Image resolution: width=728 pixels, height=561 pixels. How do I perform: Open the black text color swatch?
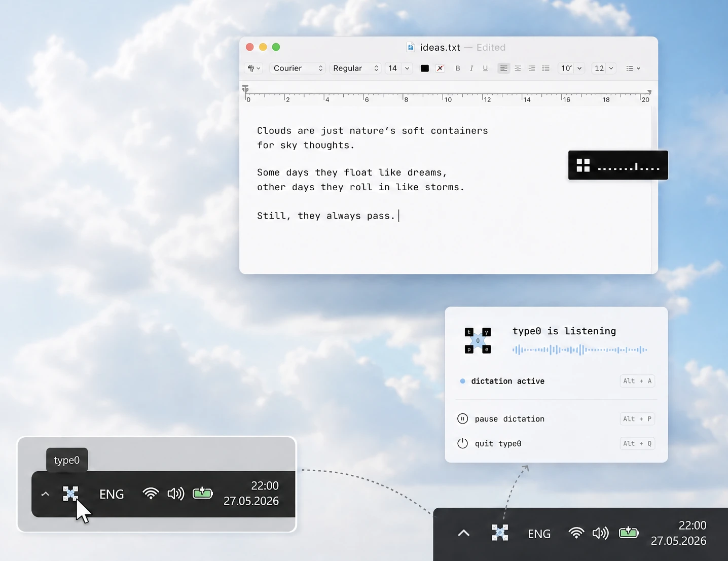pos(425,68)
